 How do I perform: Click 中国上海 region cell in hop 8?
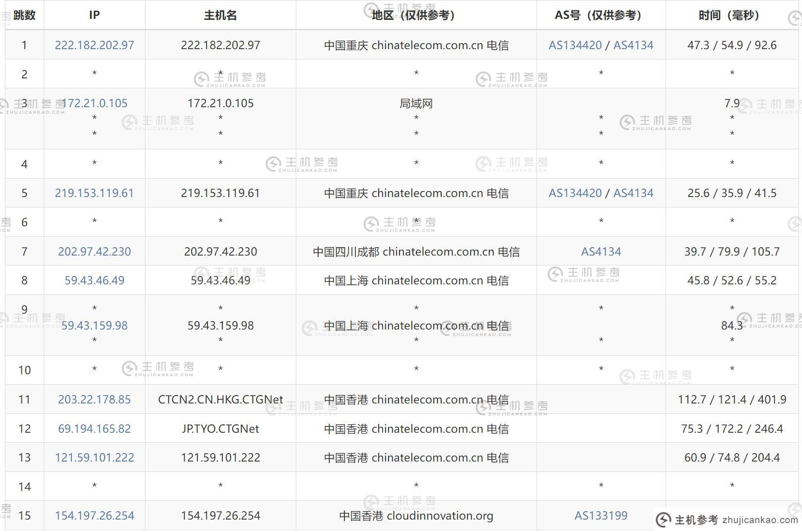(416, 280)
